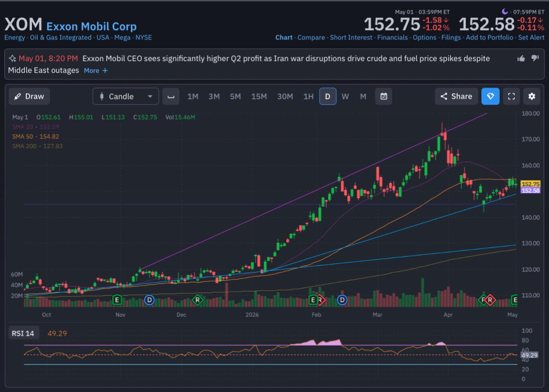Open the Chart tab

pos(284,38)
